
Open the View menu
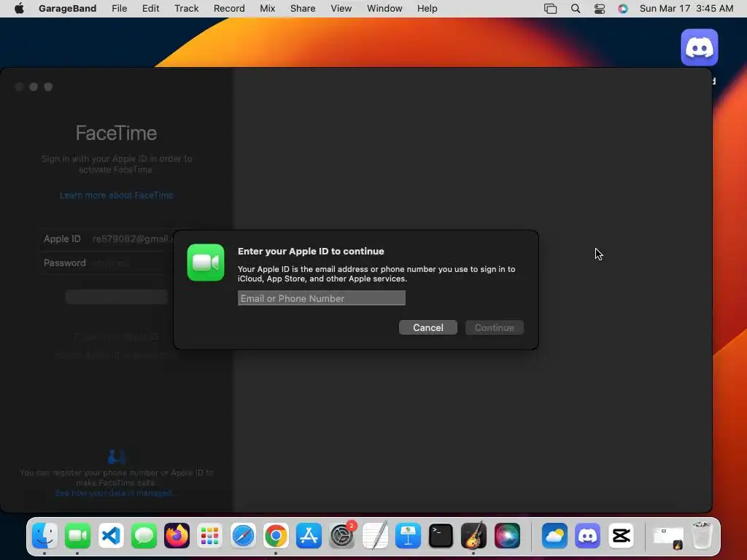point(341,9)
